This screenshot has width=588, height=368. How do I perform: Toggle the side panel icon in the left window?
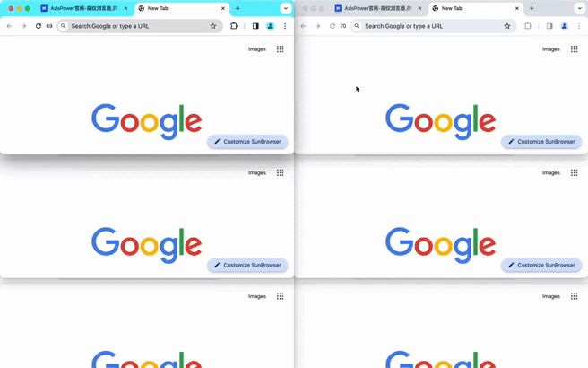tap(255, 26)
